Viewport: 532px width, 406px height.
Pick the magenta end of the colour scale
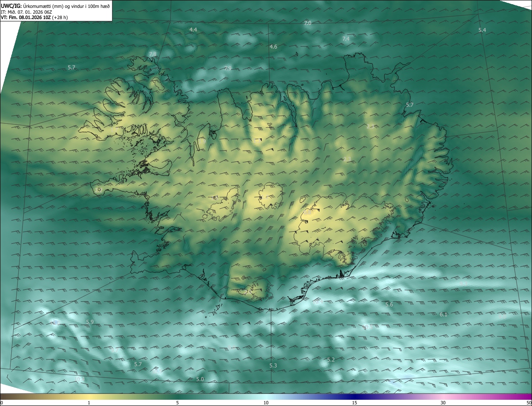[x=526, y=396]
